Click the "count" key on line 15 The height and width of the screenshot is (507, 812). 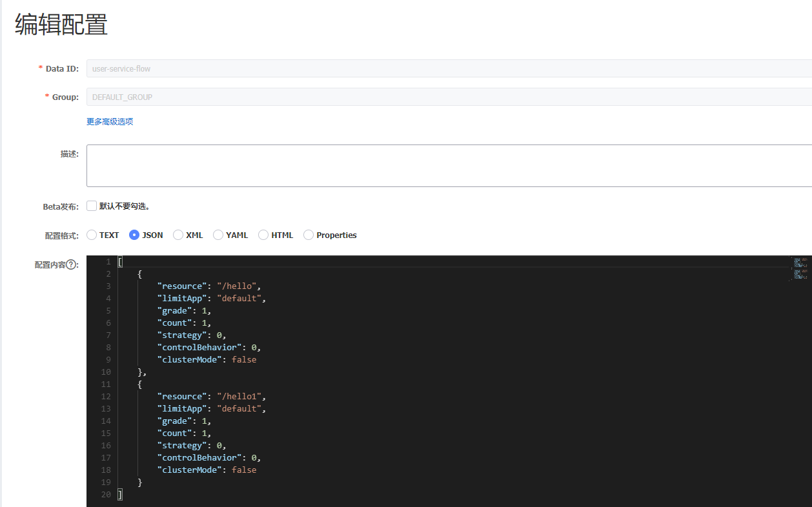tap(175, 433)
